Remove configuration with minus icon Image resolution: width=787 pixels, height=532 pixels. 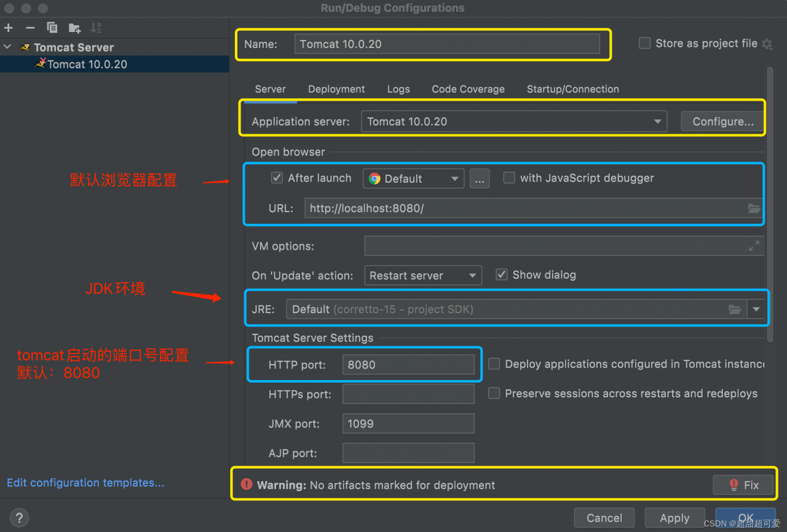pyautogui.click(x=30, y=28)
